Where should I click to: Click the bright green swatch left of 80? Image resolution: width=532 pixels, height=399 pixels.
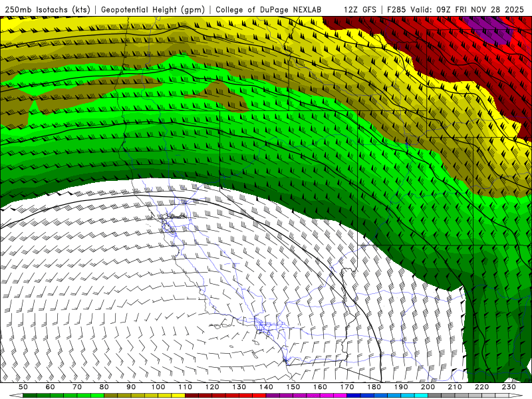click(97, 395)
